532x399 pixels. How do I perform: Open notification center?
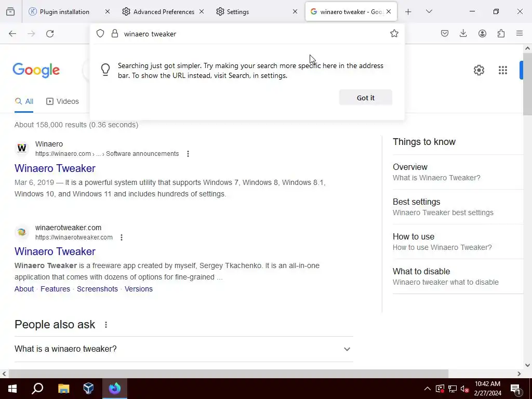click(515, 389)
